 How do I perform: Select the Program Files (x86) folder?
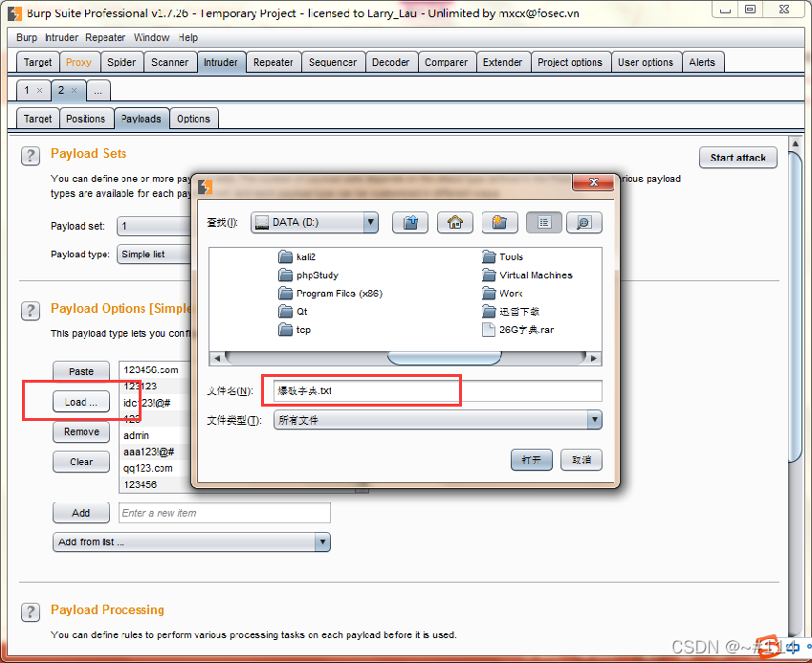[x=330, y=293]
